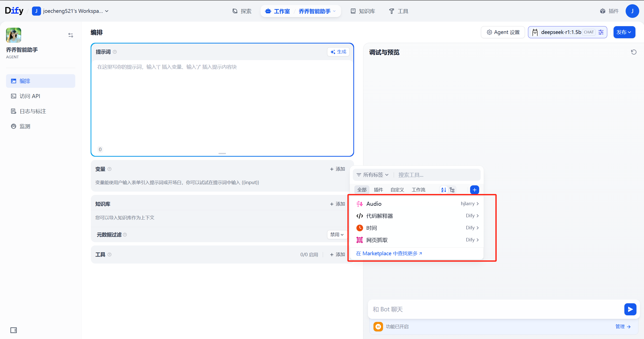Screen dimensions: 644x339
Task: Toggle alphabetical sort view in tool picker
Action: click(444, 190)
